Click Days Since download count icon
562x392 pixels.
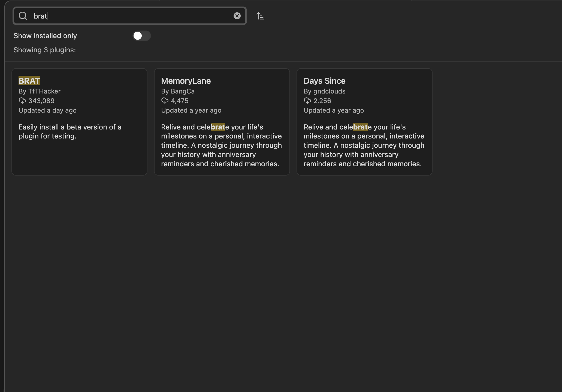tap(307, 101)
